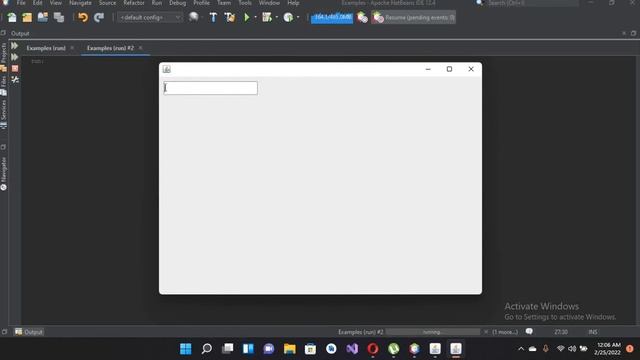
Task: Click the New Project toolbar icon
Action: 27,17
